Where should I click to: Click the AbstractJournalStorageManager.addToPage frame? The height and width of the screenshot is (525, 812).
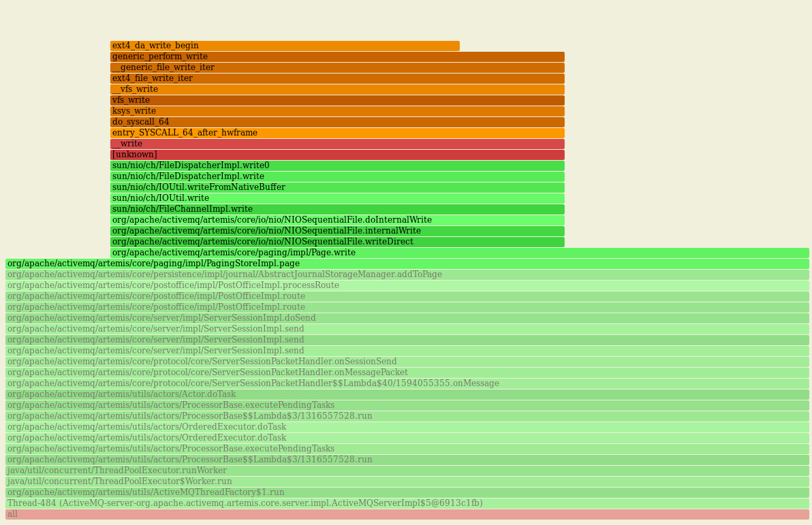pos(407,274)
